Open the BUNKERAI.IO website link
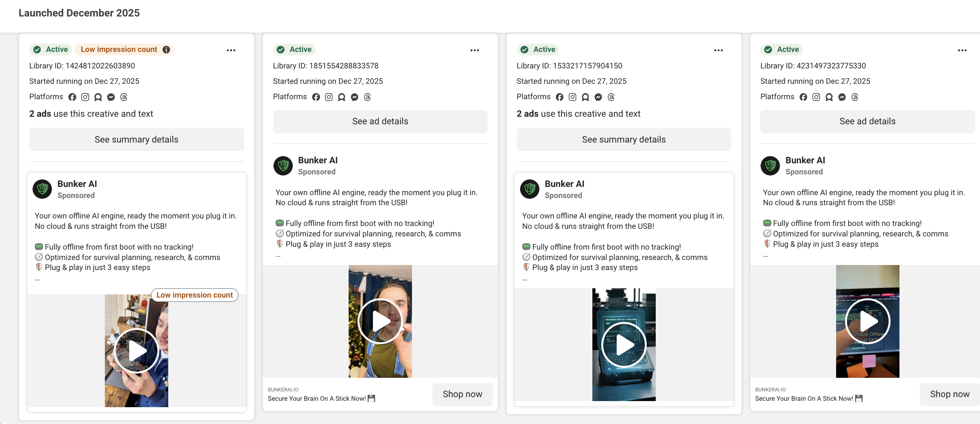 tap(283, 389)
